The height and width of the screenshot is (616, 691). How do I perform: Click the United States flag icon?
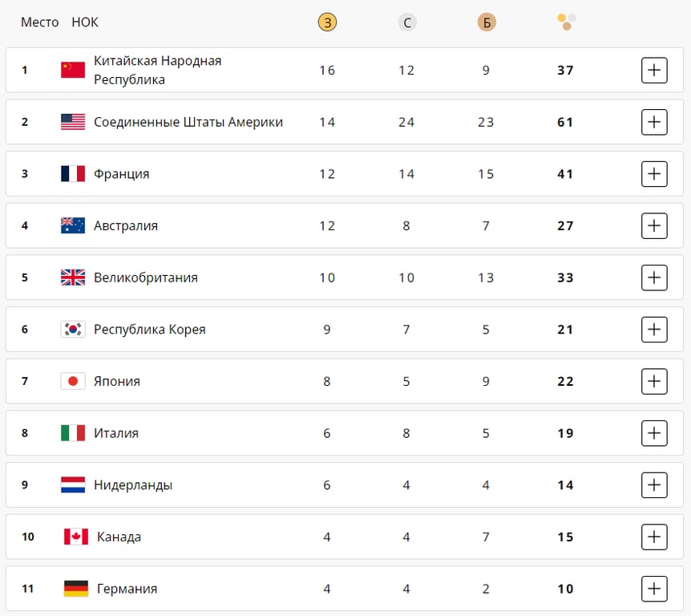[x=73, y=122]
